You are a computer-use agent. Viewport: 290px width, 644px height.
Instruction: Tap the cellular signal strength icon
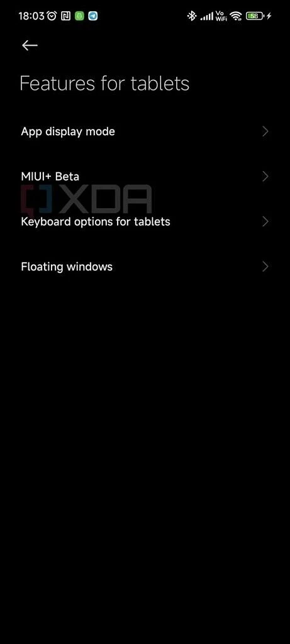(x=206, y=16)
